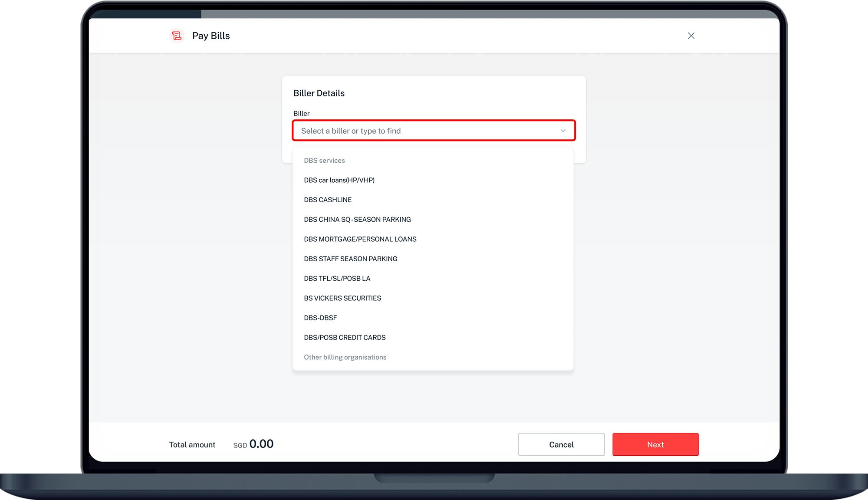Click the Pay Bills receipt icon
This screenshot has height=500, width=868.
pos(177,36)
